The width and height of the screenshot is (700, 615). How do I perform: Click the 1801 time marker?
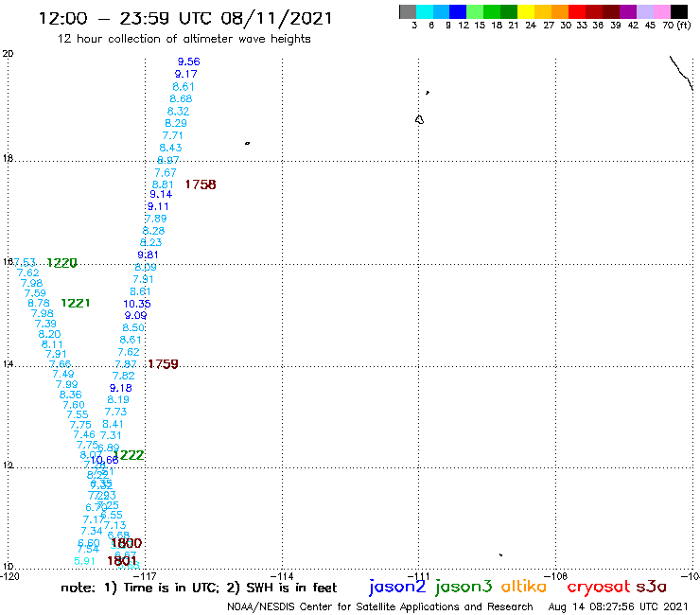coord(122,560)
